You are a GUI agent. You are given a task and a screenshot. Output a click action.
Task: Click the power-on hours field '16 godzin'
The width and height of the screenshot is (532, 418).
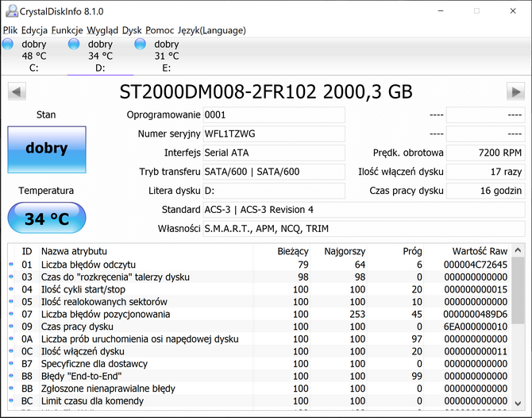pyautogui.click(x=485, y=191)
